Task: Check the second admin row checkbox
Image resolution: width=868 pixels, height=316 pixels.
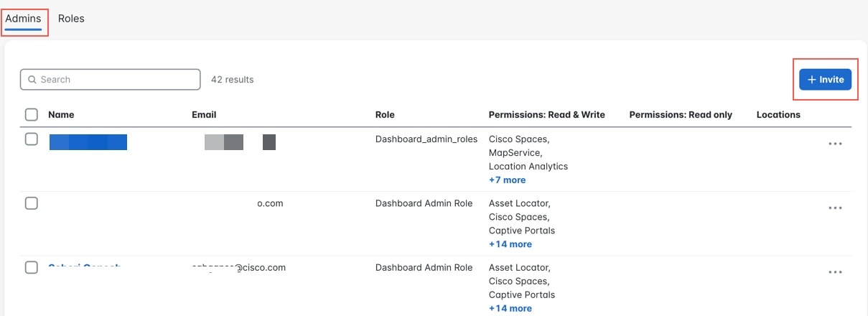Action: (32, 203)
